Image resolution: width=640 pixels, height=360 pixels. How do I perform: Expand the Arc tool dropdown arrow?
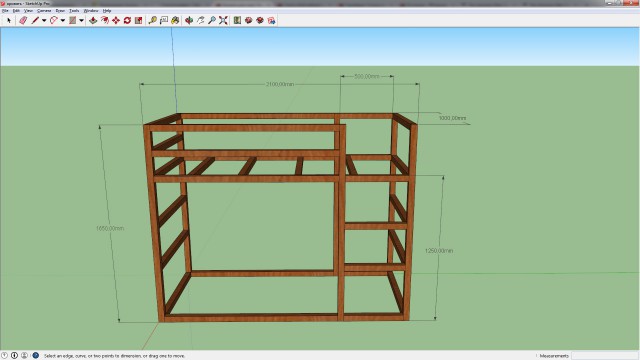[62, 20]
